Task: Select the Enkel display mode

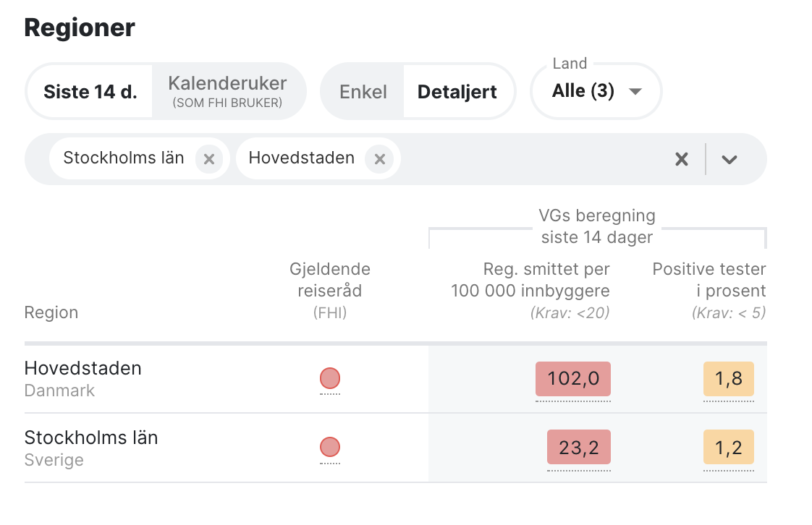Action: [x=363, y=92]
